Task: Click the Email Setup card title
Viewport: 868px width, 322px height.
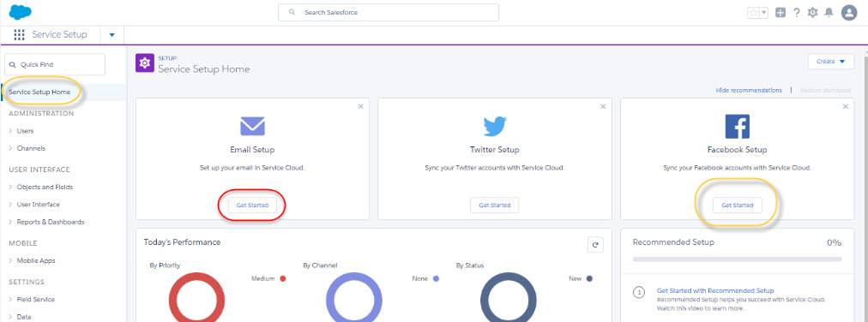Action: (x=252, y=150)
